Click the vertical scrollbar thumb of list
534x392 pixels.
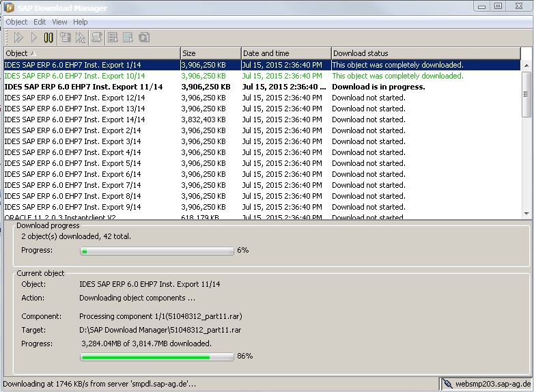click(526, 94)
